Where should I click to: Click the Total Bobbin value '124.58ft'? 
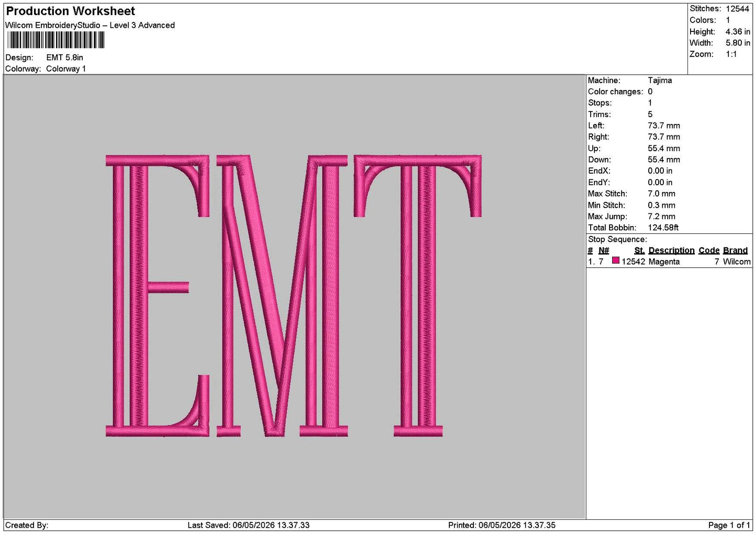[x=663, y=228]
